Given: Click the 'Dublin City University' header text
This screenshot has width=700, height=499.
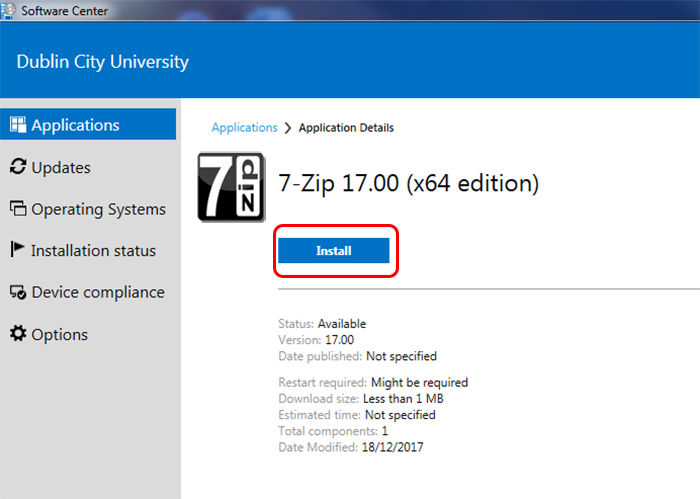Looking at the screenshot, I should tap(103, 62).
